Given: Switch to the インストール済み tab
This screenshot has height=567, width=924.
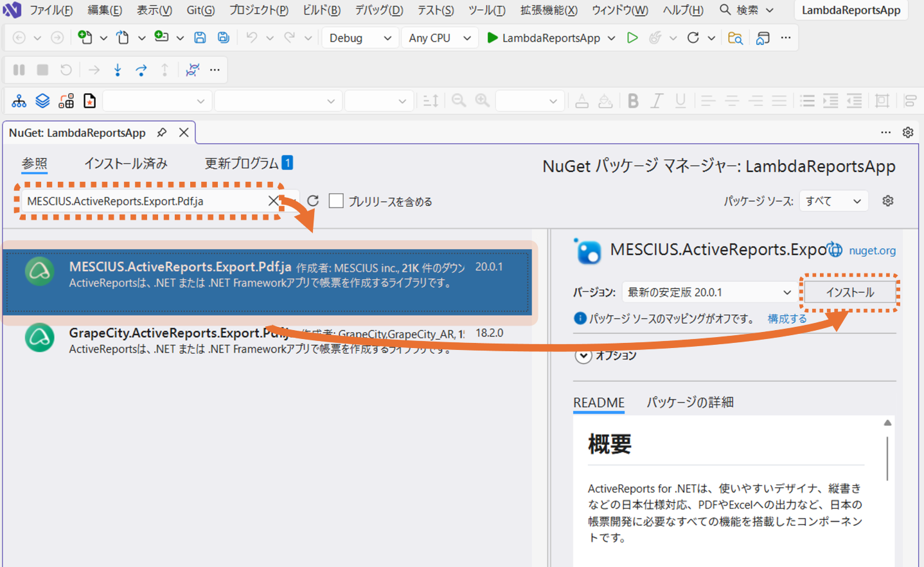Looking at the screenshot, I should pos(126,164).
